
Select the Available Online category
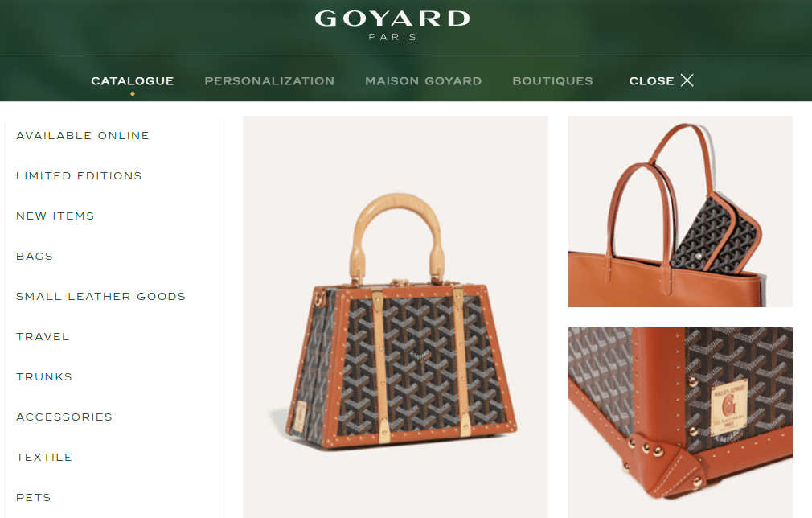(83, 136)
